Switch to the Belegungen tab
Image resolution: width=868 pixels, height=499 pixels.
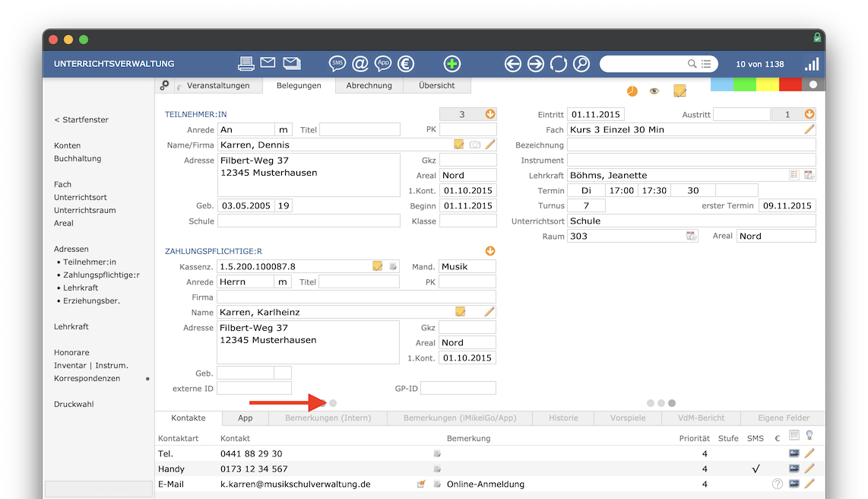(299, 85)
